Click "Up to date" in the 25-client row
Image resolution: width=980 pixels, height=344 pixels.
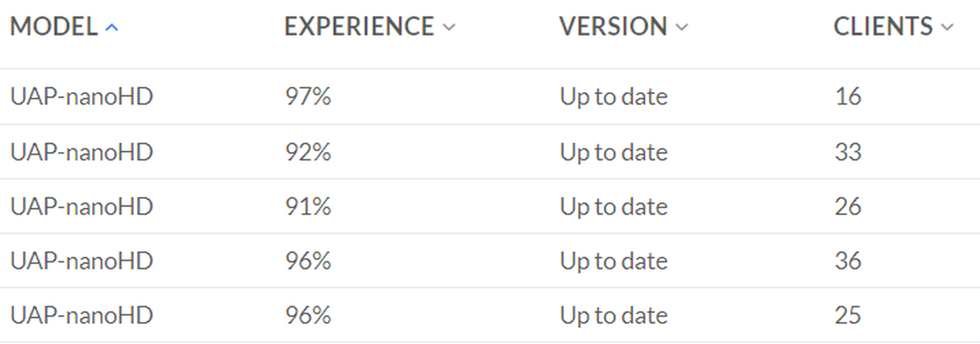tap(614, 316)
